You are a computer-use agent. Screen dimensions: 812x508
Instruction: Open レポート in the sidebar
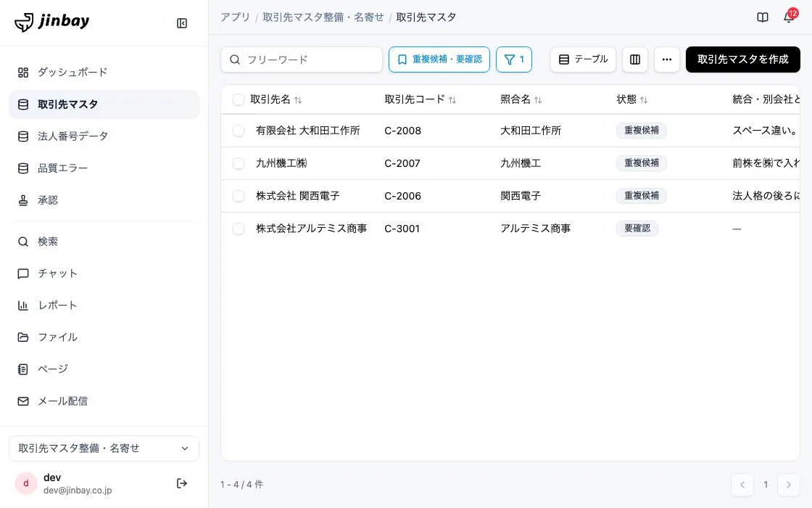104,306
